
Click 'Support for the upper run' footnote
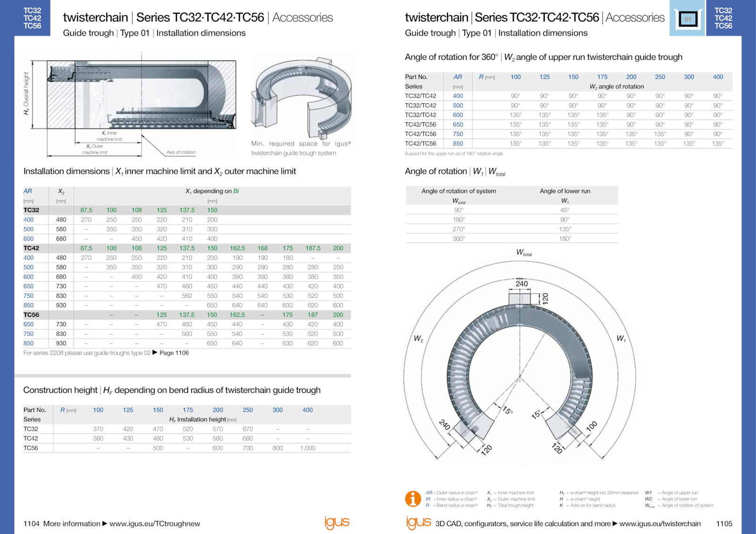454,153
